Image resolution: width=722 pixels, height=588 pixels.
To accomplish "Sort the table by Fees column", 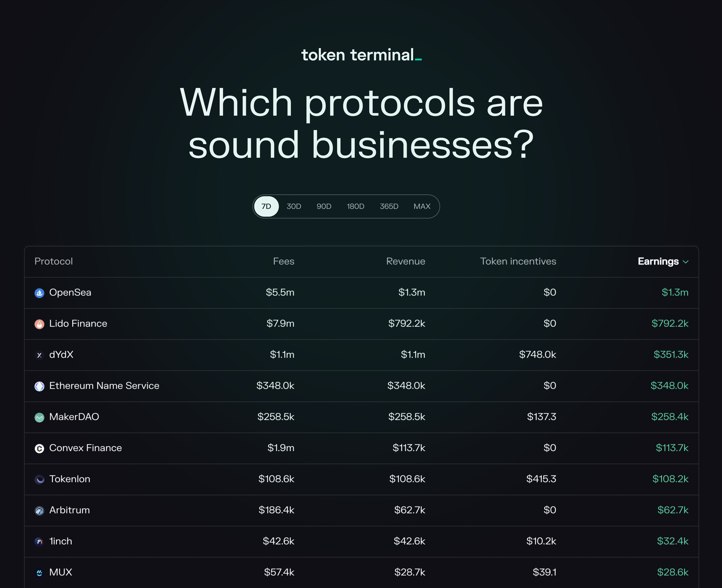I will pyautogui.click(x=283, y=262).
